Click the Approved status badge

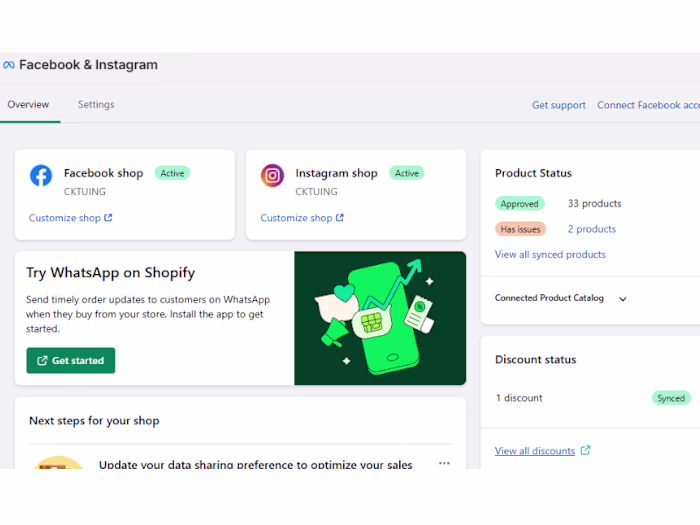point(520,204)
